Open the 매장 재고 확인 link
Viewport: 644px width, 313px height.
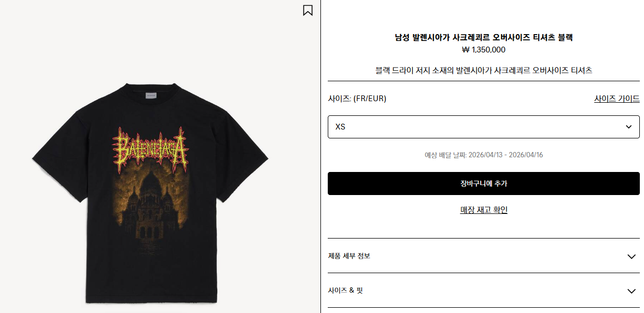[x=484, y=210]
